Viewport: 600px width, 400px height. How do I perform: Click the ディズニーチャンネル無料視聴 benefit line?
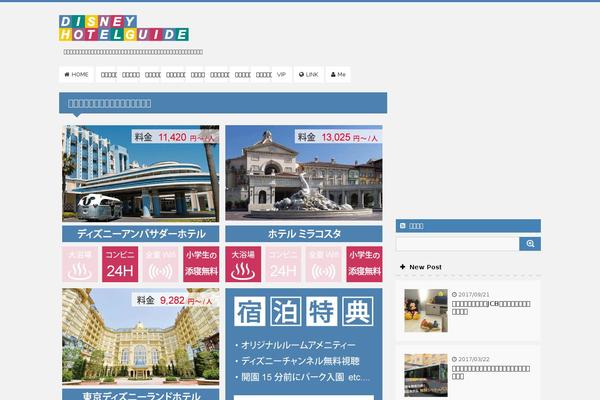(297, 361)
